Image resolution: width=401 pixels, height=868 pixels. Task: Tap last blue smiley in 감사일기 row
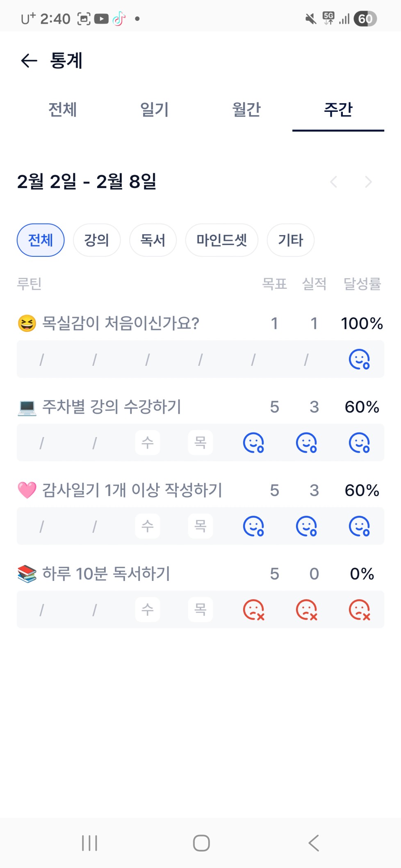359,526
